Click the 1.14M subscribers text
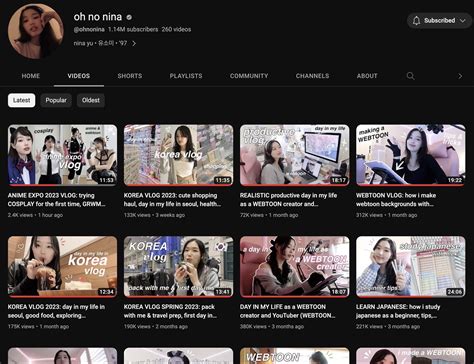 [133, 29]
